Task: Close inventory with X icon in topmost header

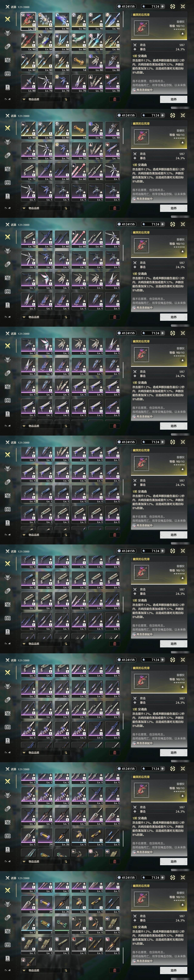Action: (183, 7)
